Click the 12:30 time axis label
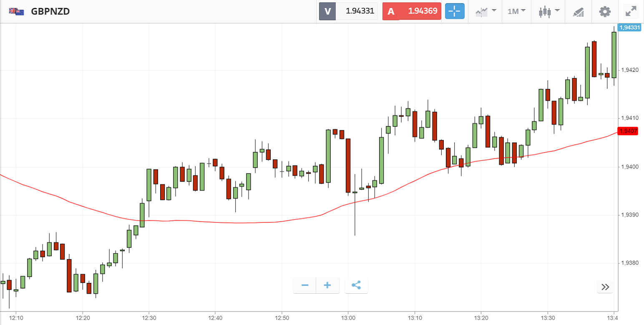 point(149,318)
